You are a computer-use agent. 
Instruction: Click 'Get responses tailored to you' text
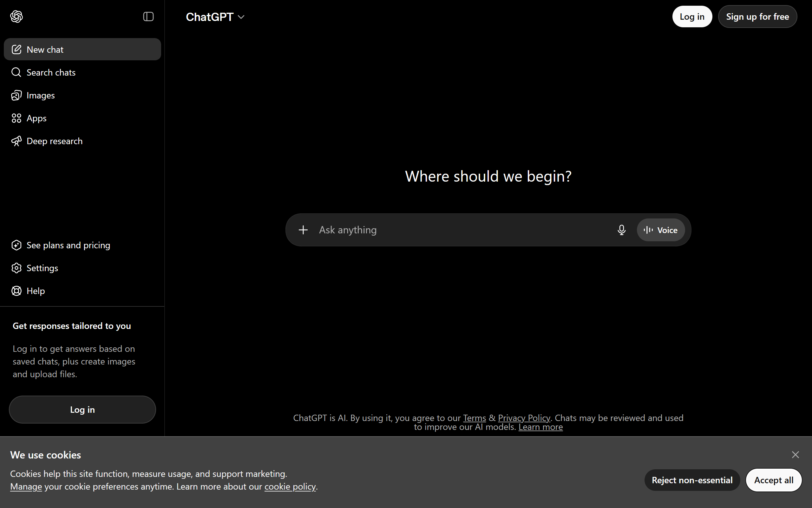coord(72,325)
